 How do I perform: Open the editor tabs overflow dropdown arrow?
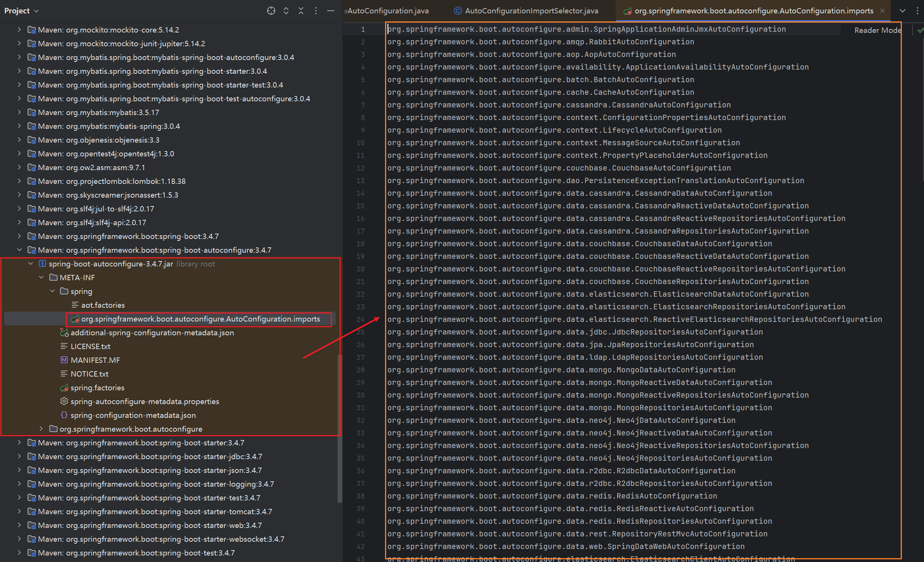[x=903, y=11]
